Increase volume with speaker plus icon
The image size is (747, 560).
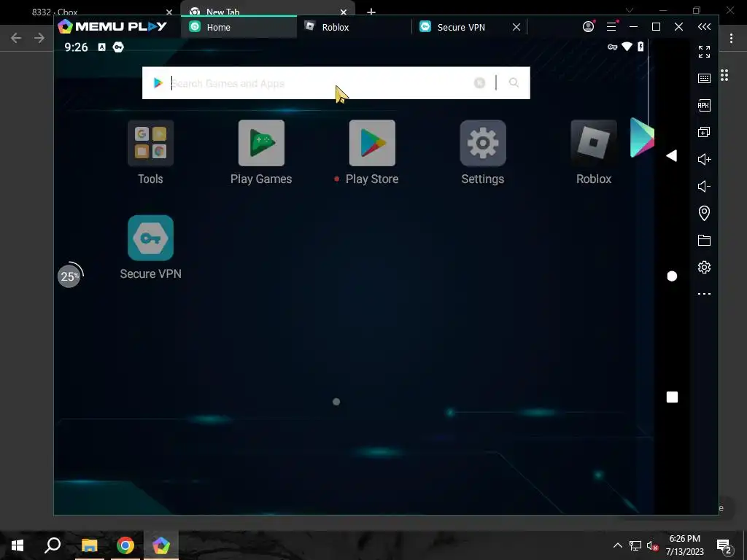pos(704,159)
